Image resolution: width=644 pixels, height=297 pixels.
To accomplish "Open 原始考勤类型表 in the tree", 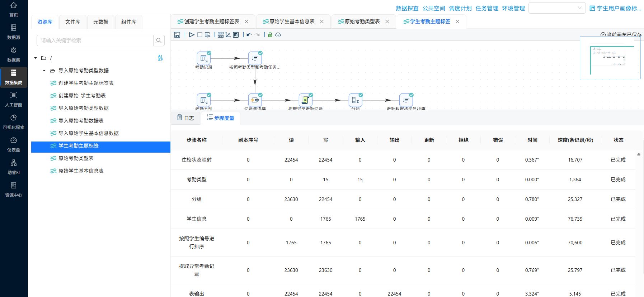I will point(76,158).
